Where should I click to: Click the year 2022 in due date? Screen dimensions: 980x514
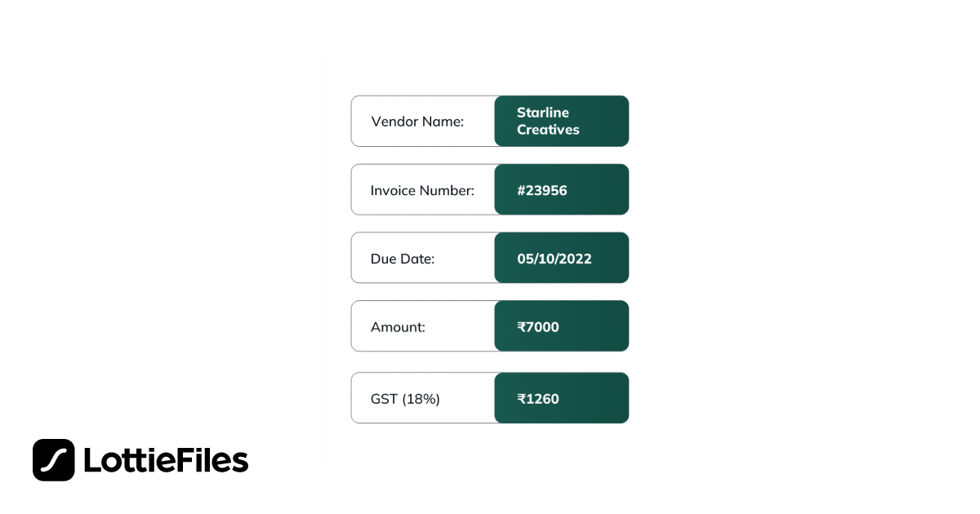pos(575,259)
